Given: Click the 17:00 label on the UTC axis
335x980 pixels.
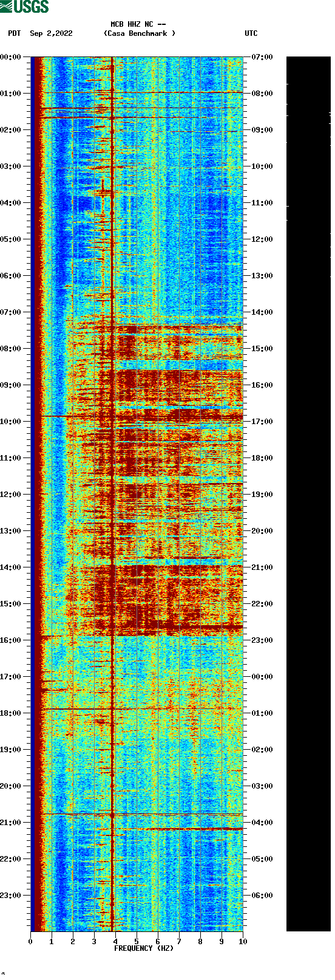Looking at the screenshot, I should pos(262,422).
